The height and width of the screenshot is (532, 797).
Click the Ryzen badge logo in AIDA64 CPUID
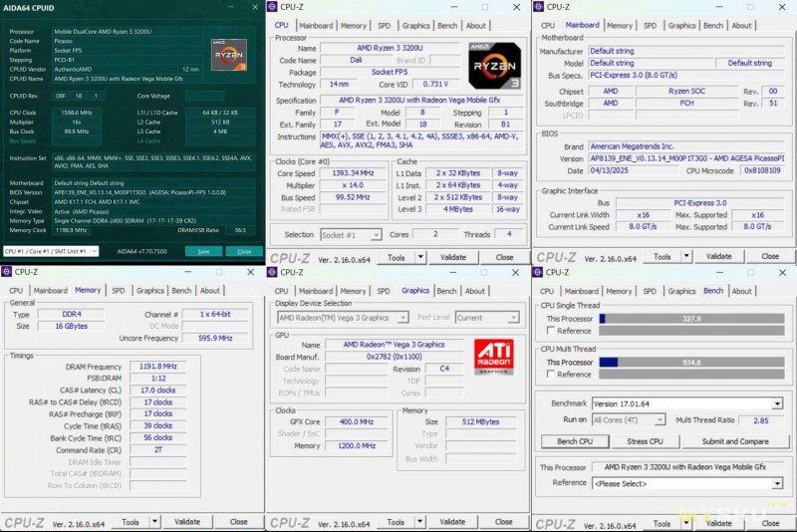(229, 55)
